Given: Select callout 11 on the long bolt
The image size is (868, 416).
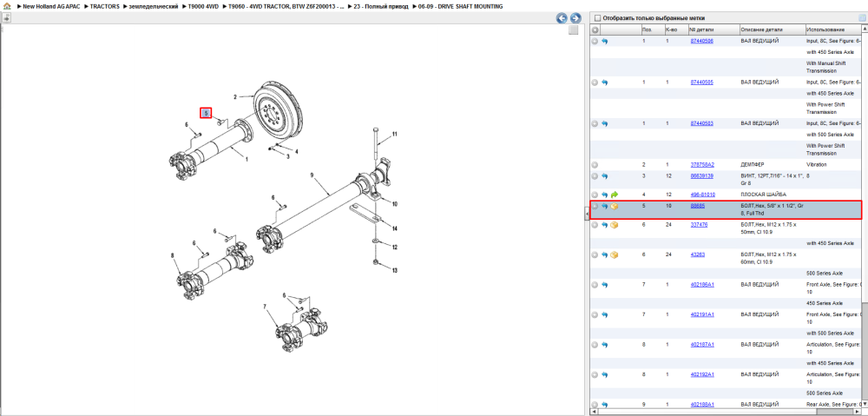Looking at the screenshot, I should [x=395, y=134].
